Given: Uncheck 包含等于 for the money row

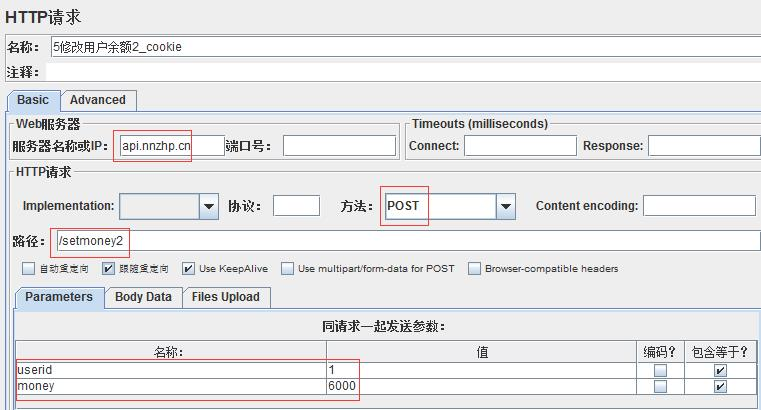Looking at the screenshot, I should pos(720,387).
